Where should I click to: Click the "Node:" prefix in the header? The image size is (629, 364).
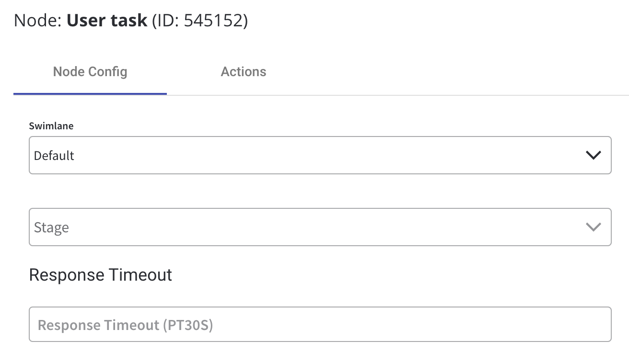[x=38, y=21]
